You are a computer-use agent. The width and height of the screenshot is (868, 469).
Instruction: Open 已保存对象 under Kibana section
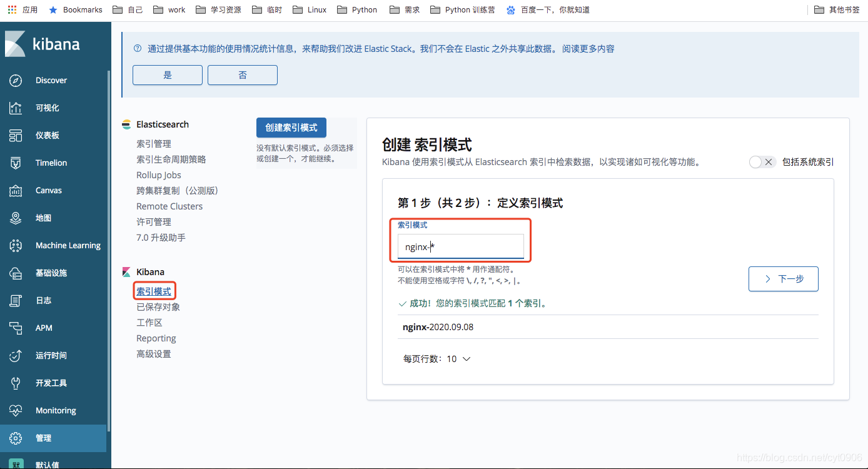[158, 307]
